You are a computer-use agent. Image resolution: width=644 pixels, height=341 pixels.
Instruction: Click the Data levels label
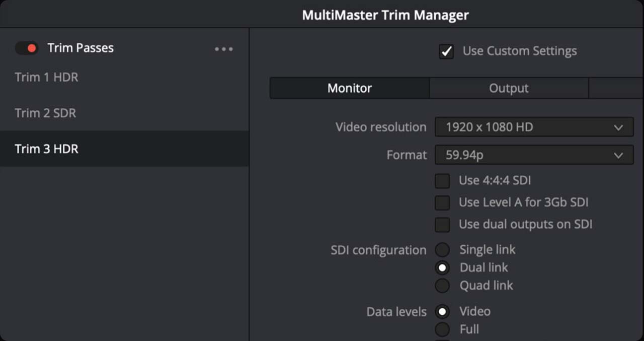pos(396,312)
